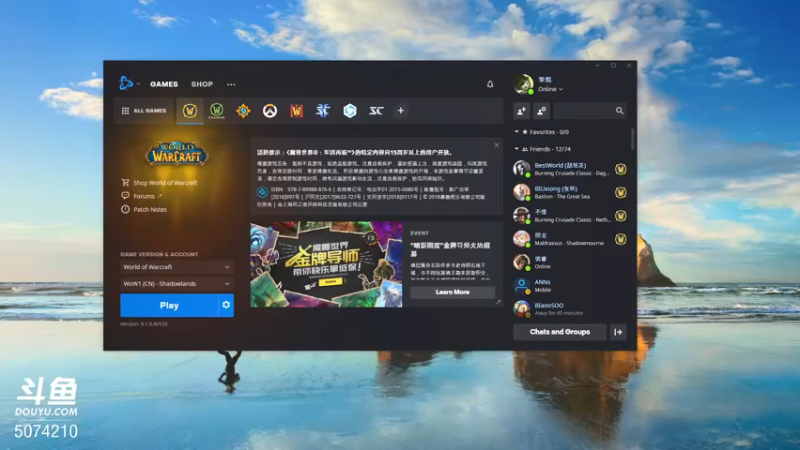Select StarCraft II game icon
This screenshot has height=450, width=800.
[323, 111]
